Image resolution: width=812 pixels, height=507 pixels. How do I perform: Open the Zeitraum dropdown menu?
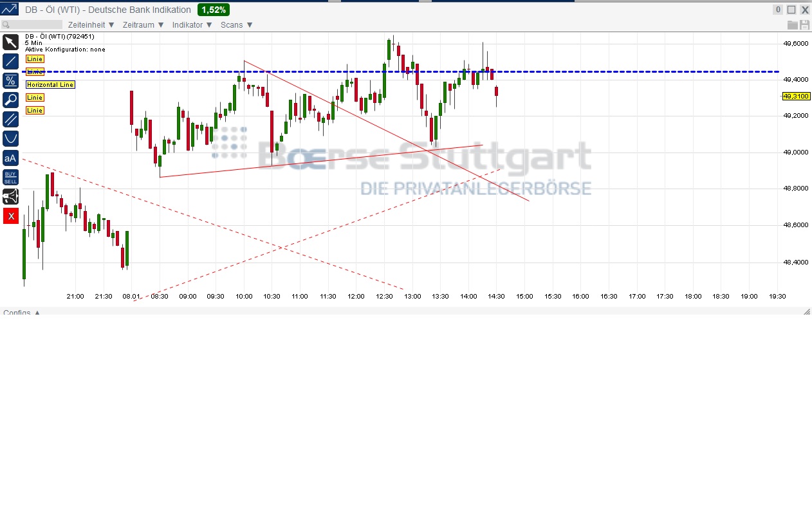tap(143, 25)
